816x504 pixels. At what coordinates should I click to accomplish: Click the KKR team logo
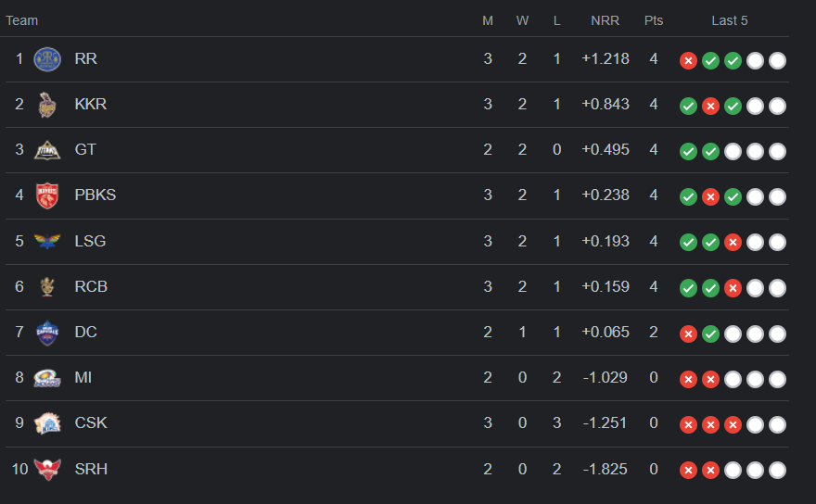[x=47, y=105]
